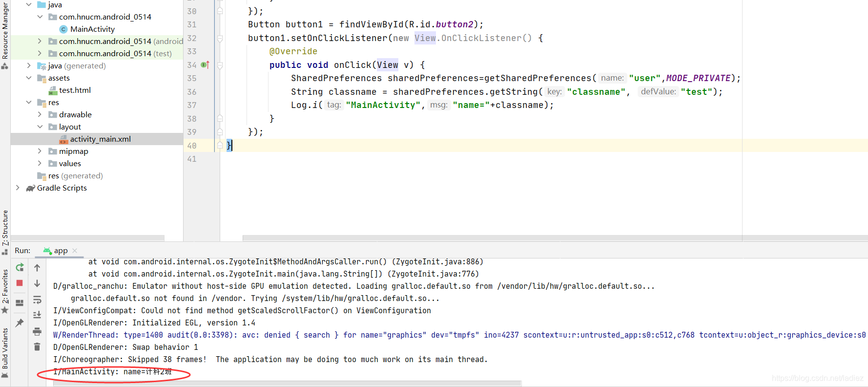Click the fold marker on line 30
The image size is (868, 387).
(x=220, y=11)
